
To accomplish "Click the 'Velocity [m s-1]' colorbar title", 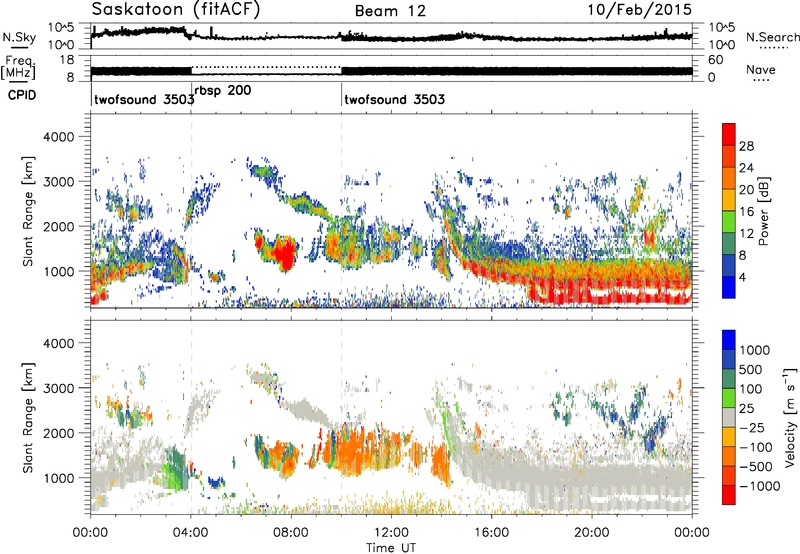I will pyautogui.click(x=790, y=417).
